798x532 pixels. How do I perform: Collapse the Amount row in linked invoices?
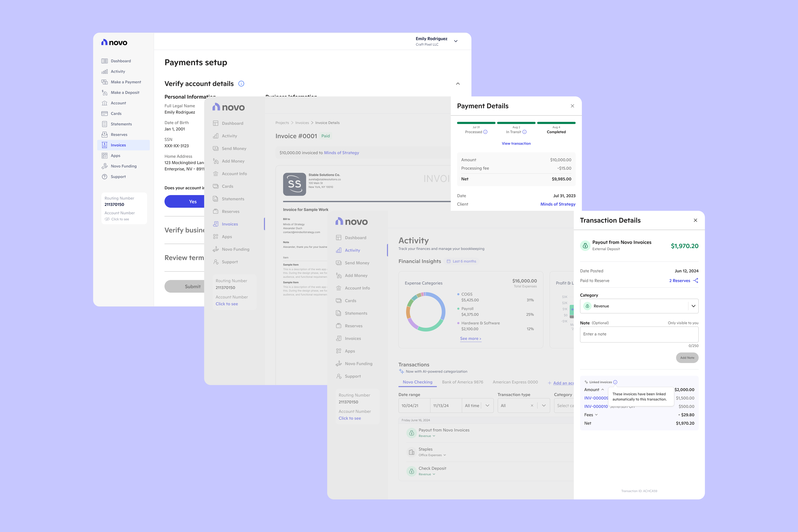(x=602, y=390)
